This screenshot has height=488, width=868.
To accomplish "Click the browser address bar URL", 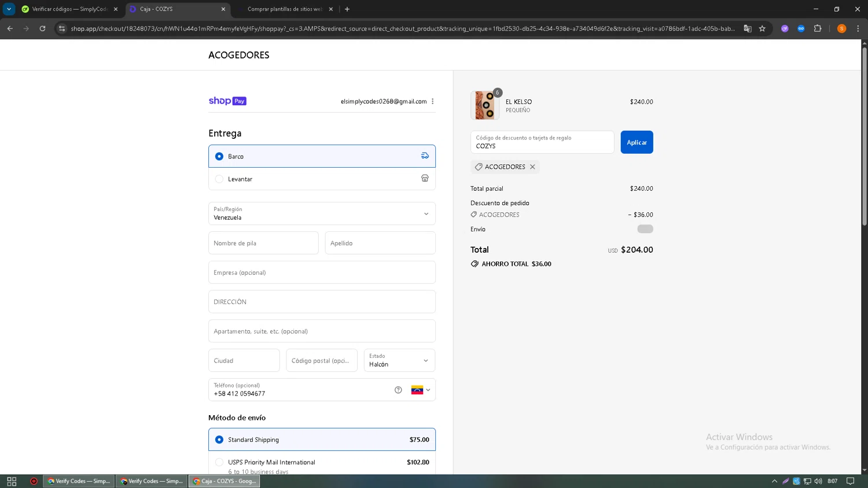I will pyautogui.click(x=403, y=28).
